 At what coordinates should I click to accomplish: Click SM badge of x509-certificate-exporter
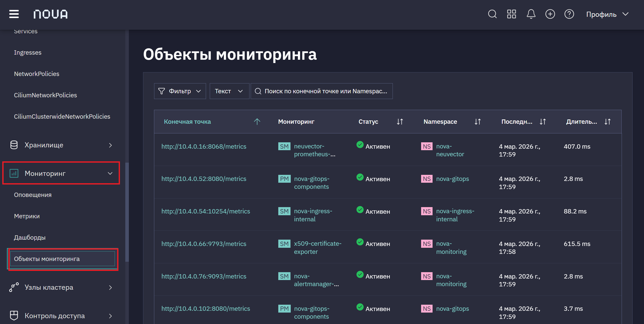pos(284,244)
